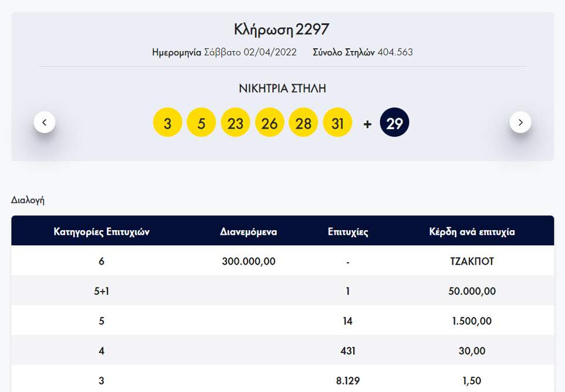Image resolution: width=565 pixels, height=392 pixels.
Task: Click yellow ball number 31
Action: coord(337,123)
